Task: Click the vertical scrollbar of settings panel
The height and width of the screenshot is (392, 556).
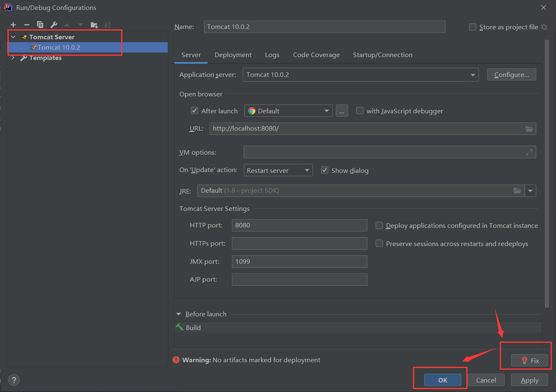Action: (547, 174)
